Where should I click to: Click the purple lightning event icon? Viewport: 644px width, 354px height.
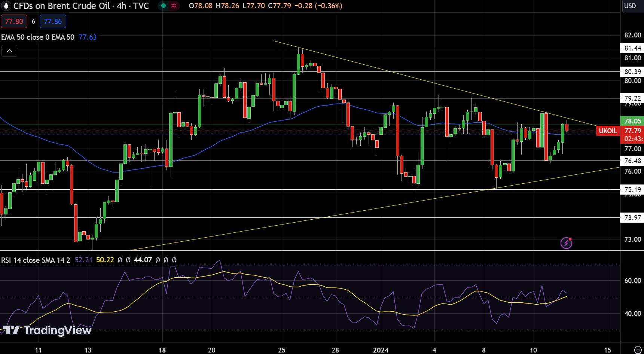[x=566, y=243]
